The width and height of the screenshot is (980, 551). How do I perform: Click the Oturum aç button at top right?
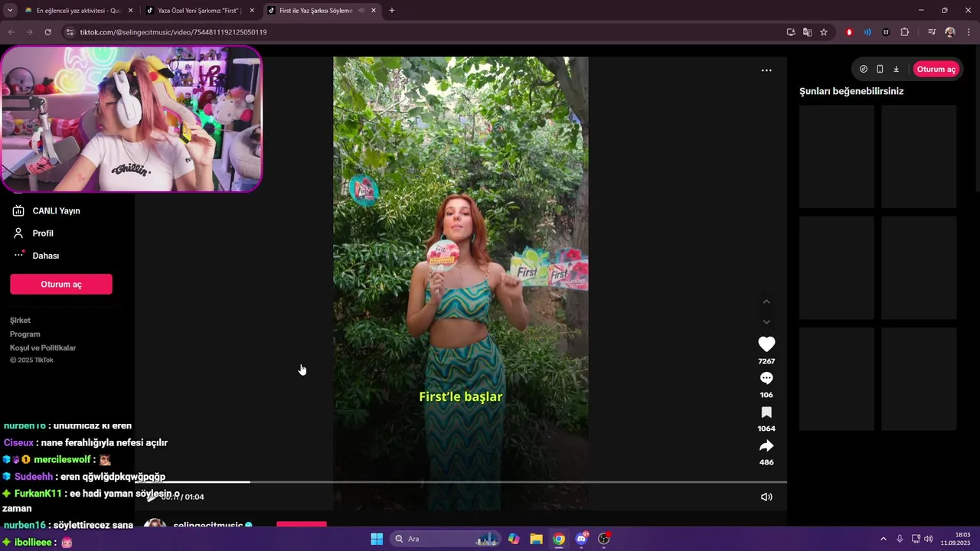936,69
